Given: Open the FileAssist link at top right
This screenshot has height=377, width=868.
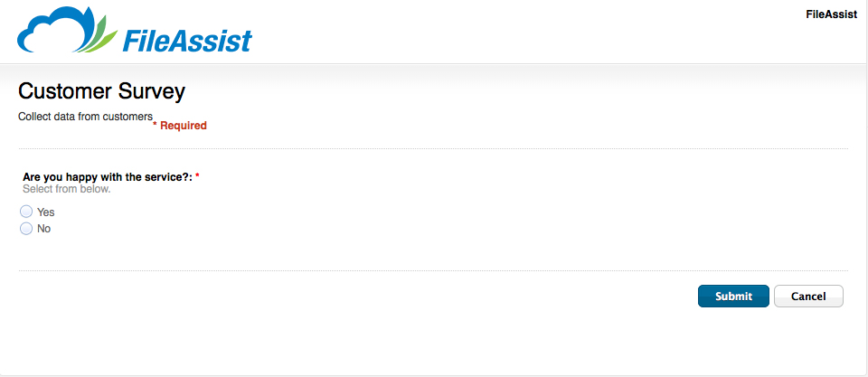Looking at the screenshot, I should tap(832, 15).
